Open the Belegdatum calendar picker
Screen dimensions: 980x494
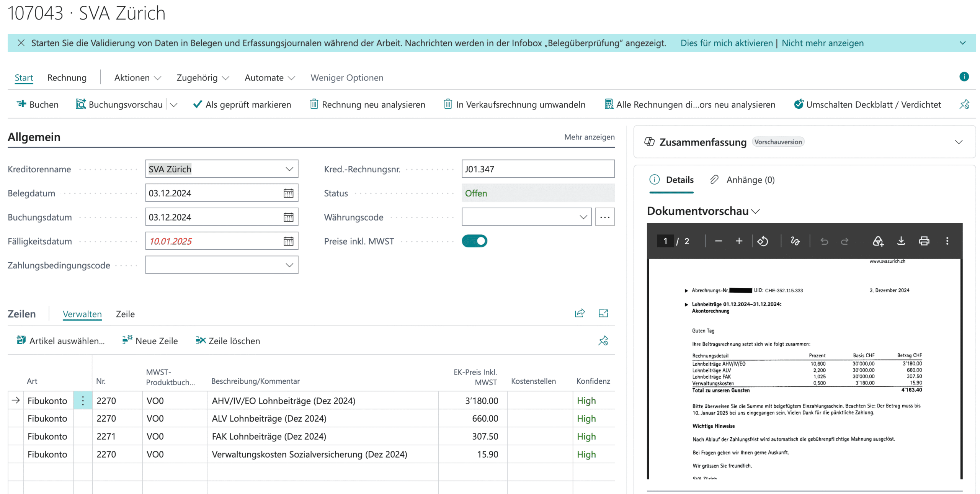point(288,193)
